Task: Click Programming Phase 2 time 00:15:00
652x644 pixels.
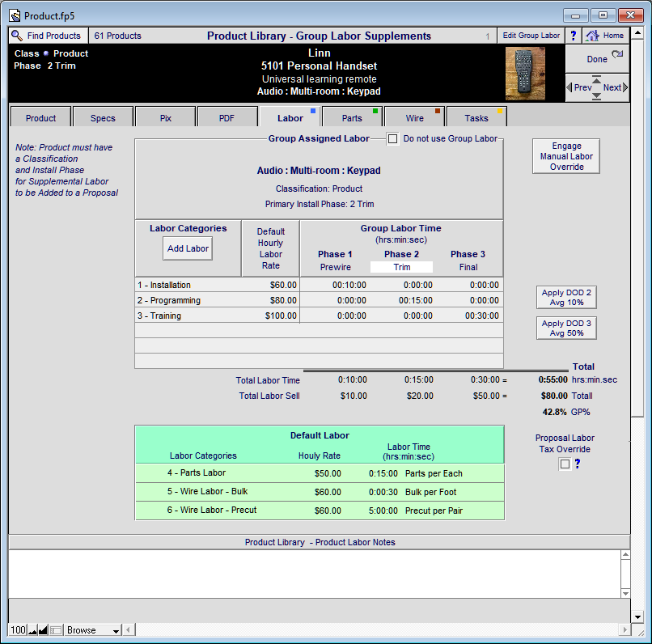Action: [x=416, y=300]
